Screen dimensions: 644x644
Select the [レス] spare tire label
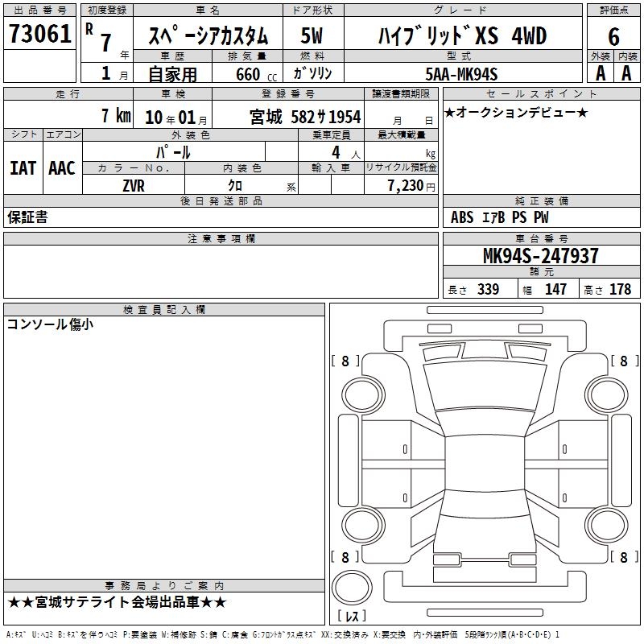click(x=352, y=616)
